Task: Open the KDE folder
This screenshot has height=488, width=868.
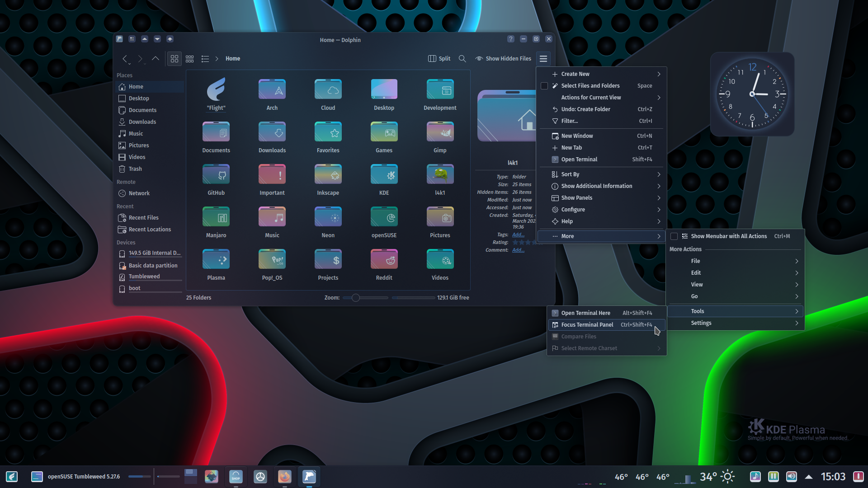Action: (384, 180)
